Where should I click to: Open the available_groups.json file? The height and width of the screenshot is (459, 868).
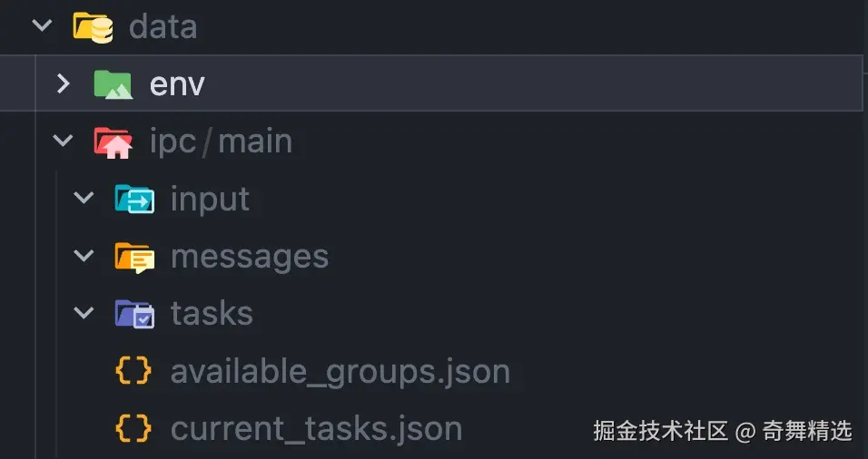pos(340,371)
